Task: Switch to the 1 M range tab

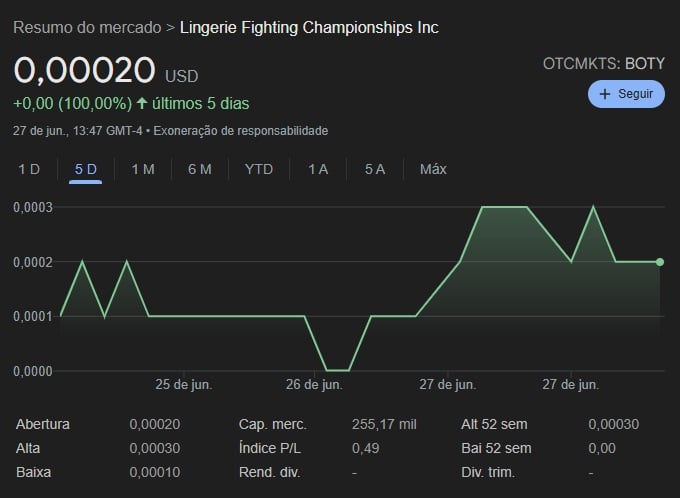Action: click(143, 169)
